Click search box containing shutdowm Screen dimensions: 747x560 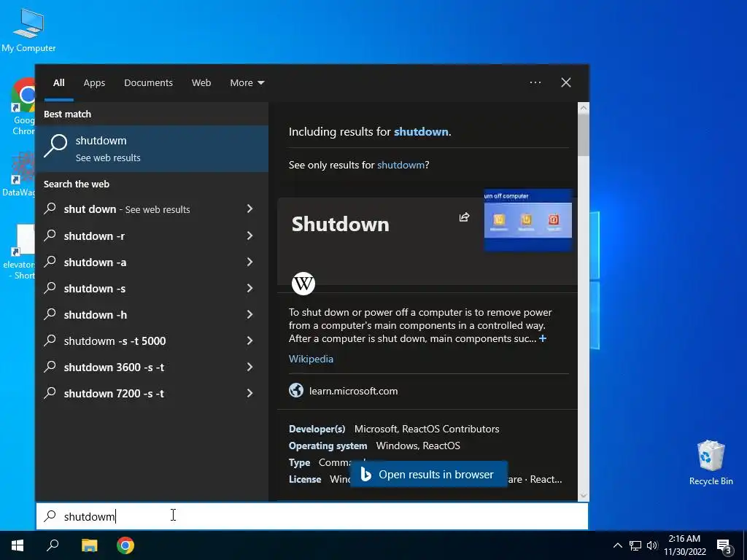click(x=312, y=516)
